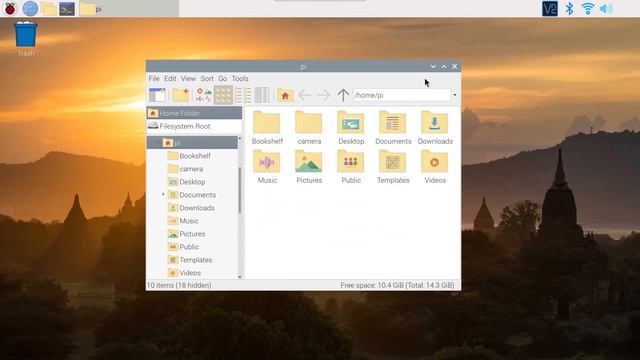Open the Edit menu
This screenshot has height=360, width=640.
170,78
